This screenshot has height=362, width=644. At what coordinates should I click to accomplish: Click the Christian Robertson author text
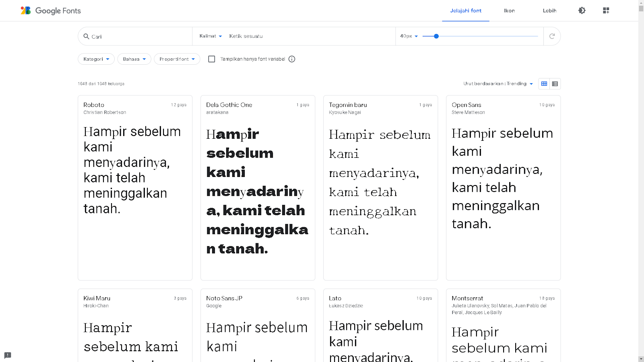[105, 113]
